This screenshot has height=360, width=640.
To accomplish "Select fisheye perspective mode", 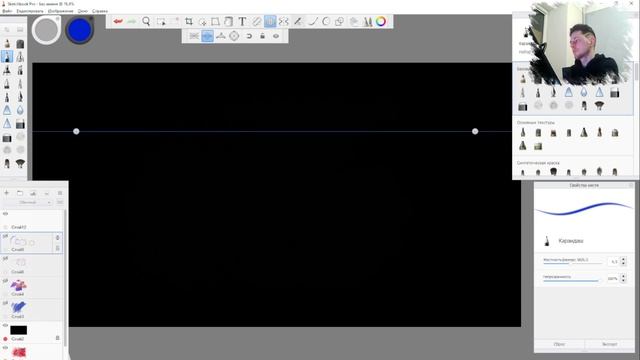I will point(234,36).
